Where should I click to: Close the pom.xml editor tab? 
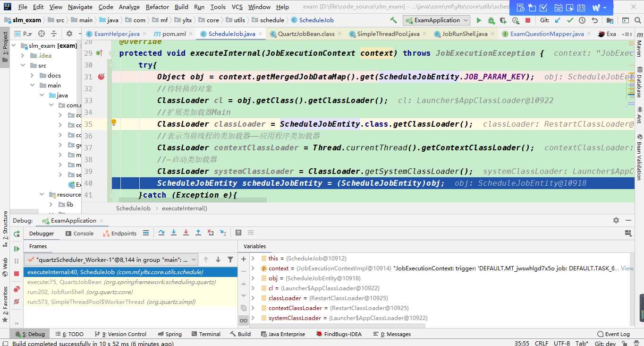click(x=190, y=34)
